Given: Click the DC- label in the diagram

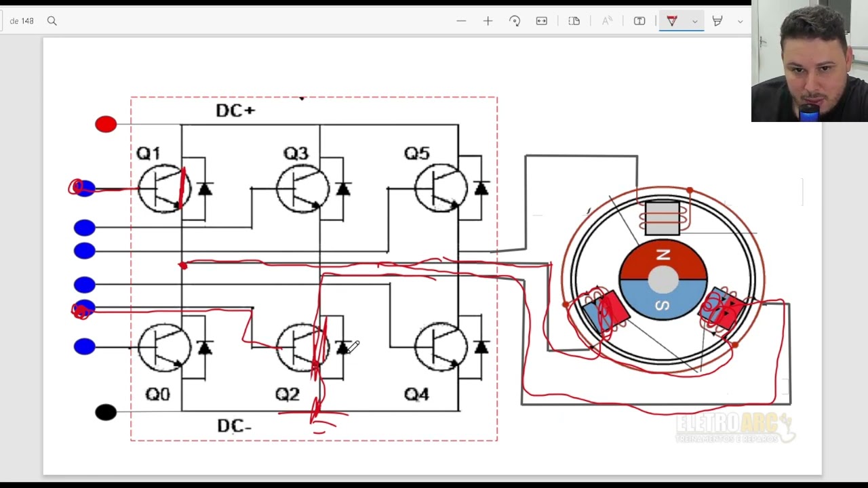Looking at the screenshot, I should click(x=234, y=426).
